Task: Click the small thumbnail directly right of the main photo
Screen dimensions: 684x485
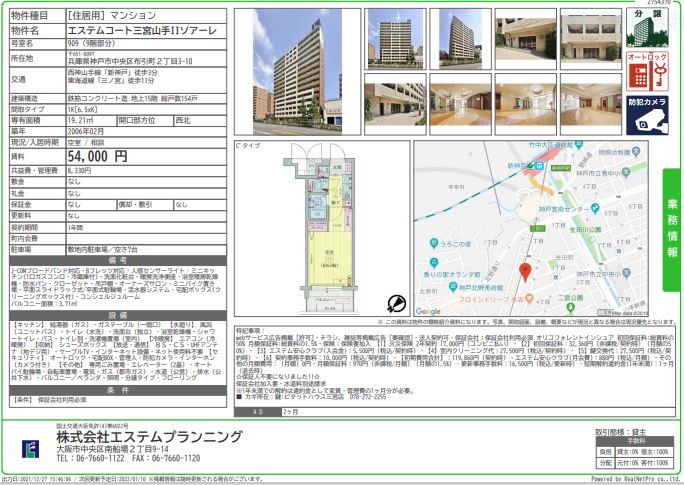Action: tap(395, 39)
